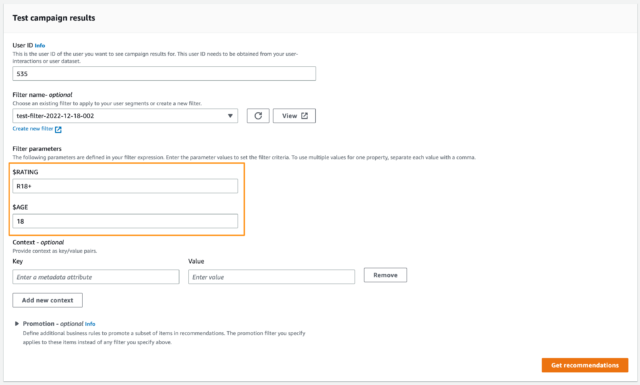Click the Info link next to Promotion
This screenshot has width=640, height=385.
[x=90, y=324]
